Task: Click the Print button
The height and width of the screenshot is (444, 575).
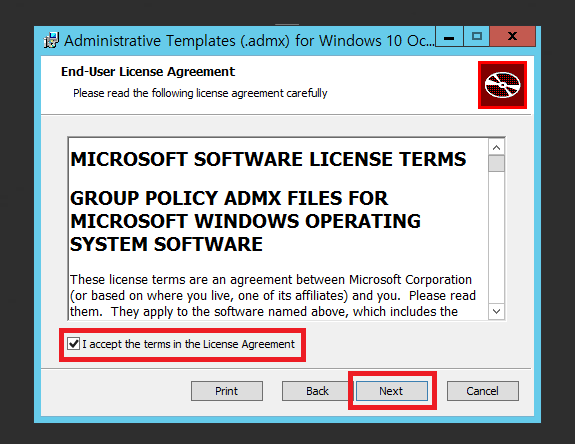Action: 227,391
